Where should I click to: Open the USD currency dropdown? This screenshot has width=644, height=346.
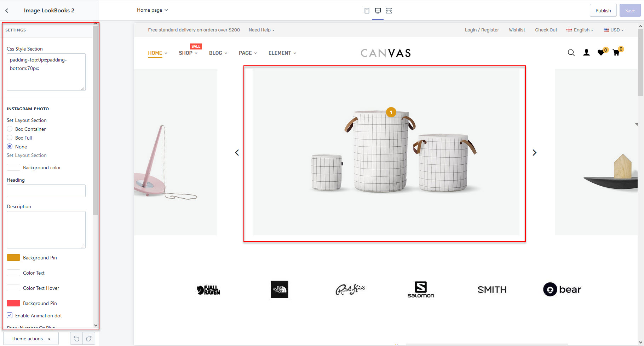pos(614,30)
